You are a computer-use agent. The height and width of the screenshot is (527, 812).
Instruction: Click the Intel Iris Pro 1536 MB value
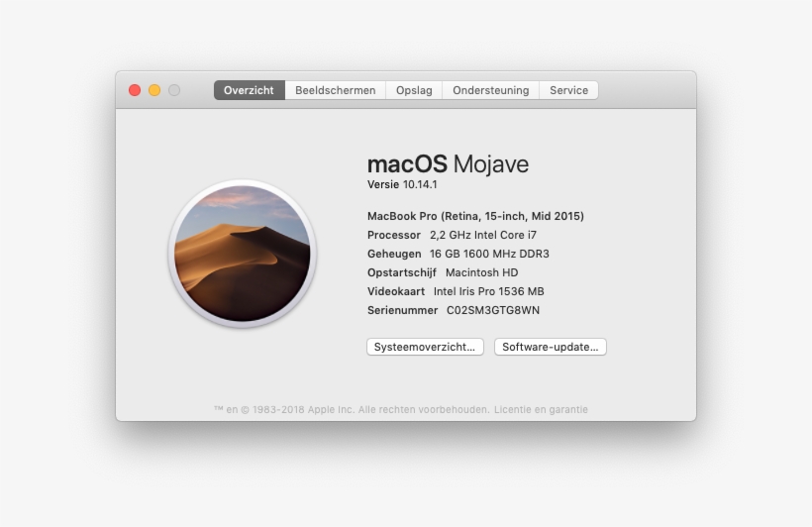(489, 292)
